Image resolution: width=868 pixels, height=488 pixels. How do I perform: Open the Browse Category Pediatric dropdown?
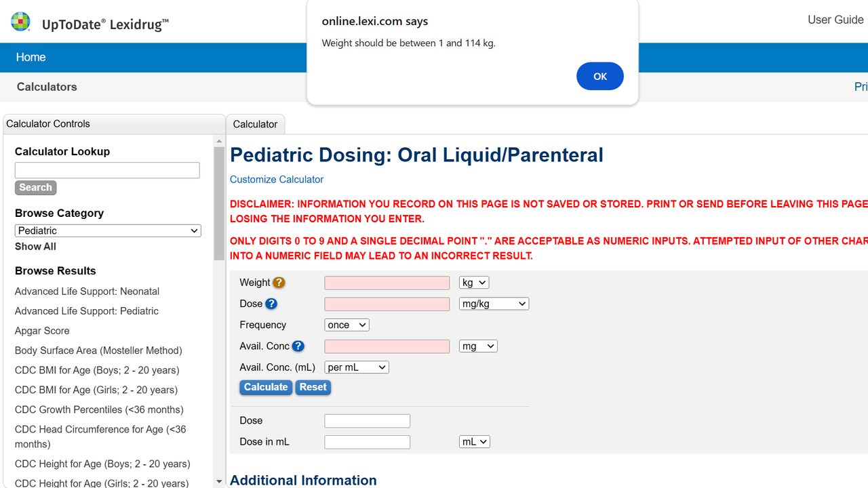108,230
